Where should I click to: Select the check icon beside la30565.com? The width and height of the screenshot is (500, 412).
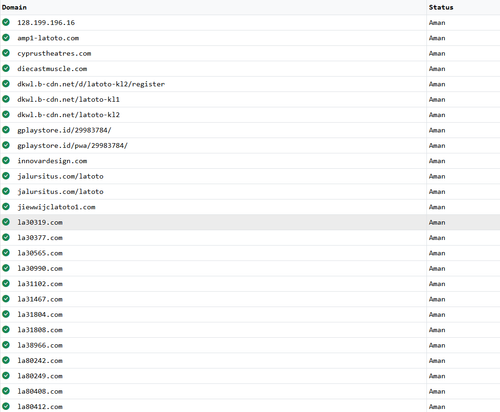pyautogui.click(x=6, y=253)
